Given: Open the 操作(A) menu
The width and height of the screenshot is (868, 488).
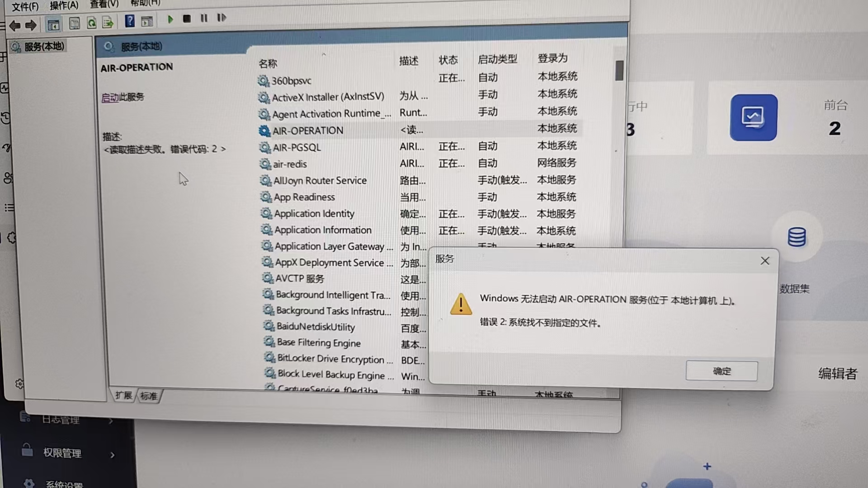Looking at the screenshot, I should point(63,5).
